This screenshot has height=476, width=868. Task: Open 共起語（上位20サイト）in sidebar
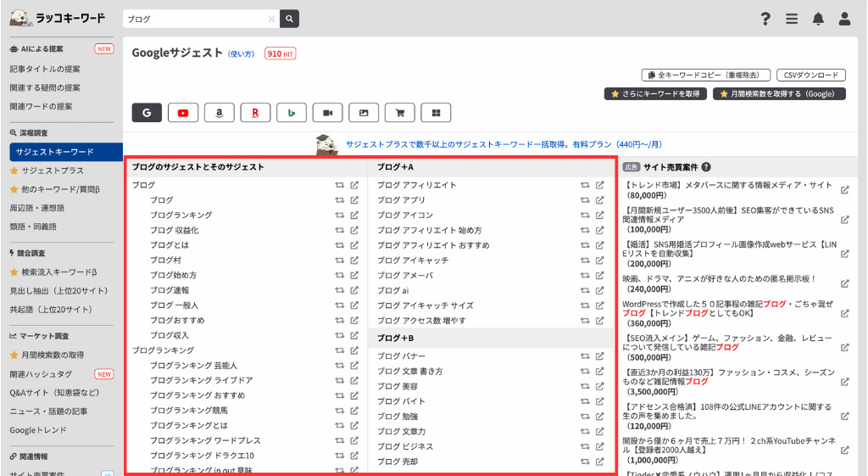[x=51, y=310]
